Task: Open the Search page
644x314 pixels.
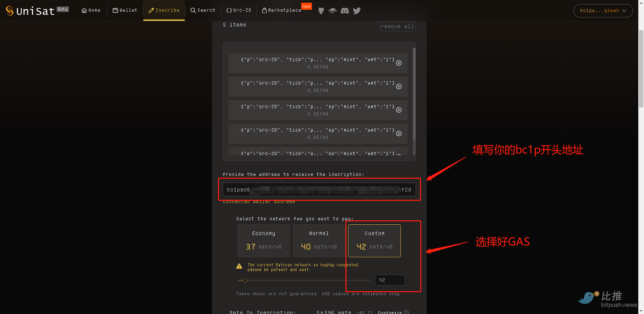Action: (203, 10)
